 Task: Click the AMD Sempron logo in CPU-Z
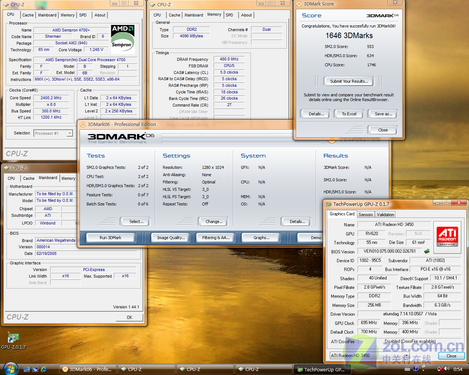[x=123, y=39]
